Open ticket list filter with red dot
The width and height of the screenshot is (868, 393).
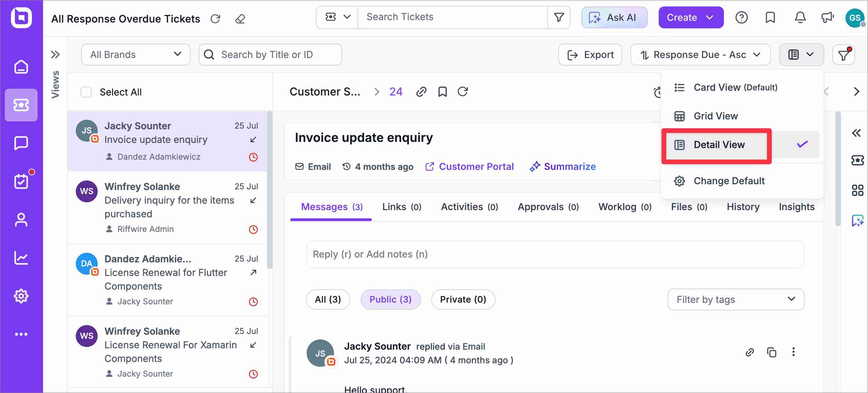click(844, 55)
